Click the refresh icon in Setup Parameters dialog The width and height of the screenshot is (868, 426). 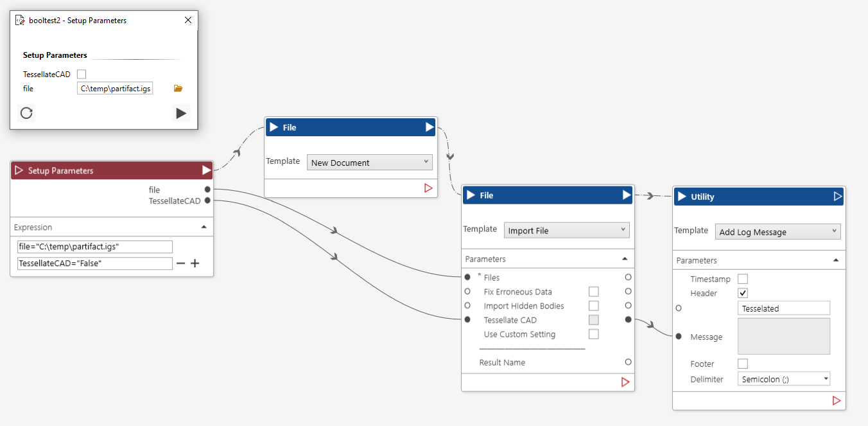pyautogui.click(x=26, y=113)
